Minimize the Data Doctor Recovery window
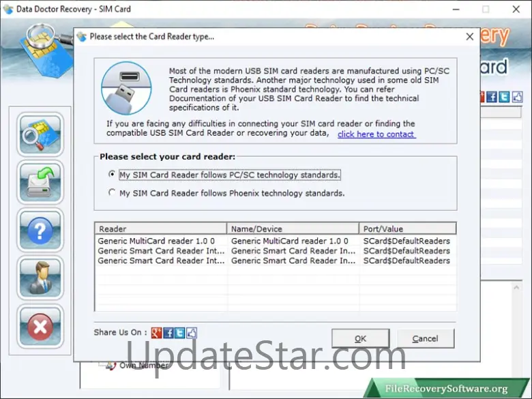 point(456,9)
